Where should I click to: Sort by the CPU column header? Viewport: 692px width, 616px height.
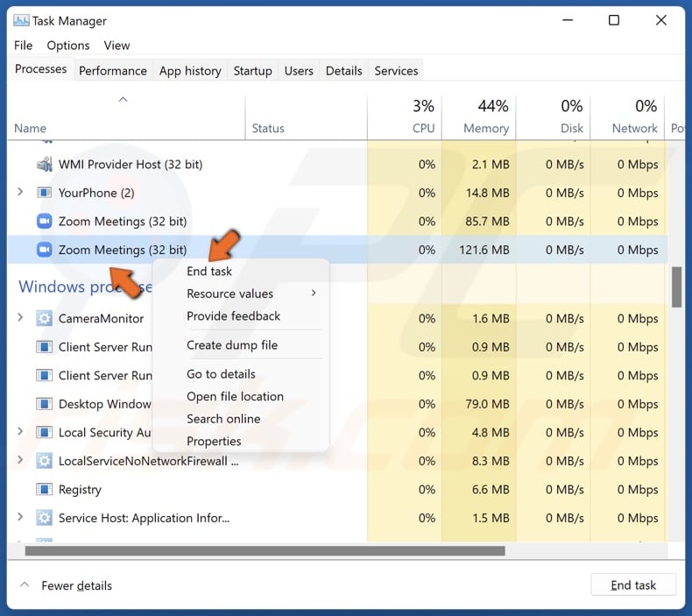tap(405, 117)
